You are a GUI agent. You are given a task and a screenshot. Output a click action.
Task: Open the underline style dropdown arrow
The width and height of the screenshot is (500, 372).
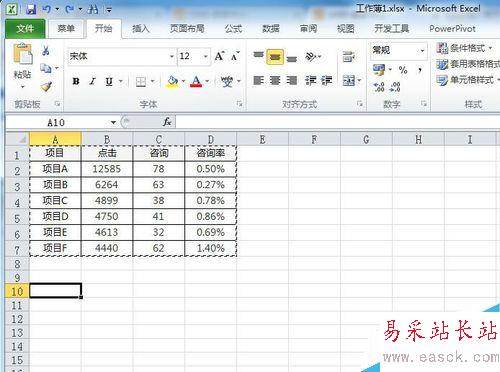pos(120,81)
